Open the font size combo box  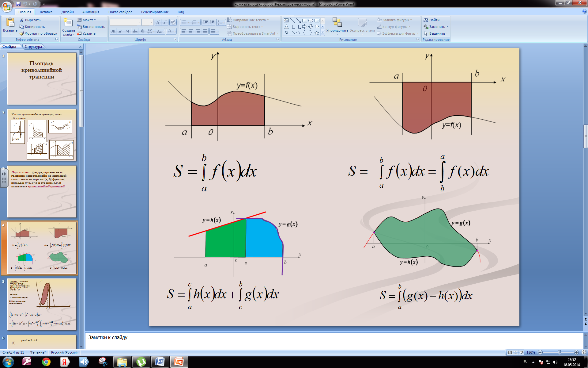click(147, 22)
